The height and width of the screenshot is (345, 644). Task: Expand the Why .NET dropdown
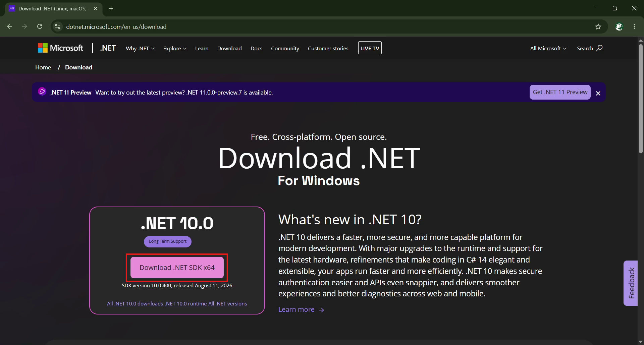tap(140, 48)
